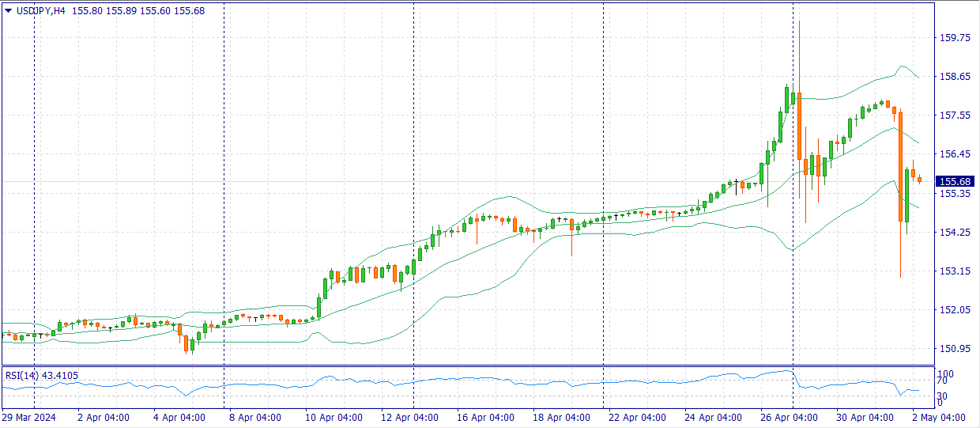Screen dimensions: 980x428
Task: Open the chart menu triangle beside USDJPY,H4
Action: [8, 10]
